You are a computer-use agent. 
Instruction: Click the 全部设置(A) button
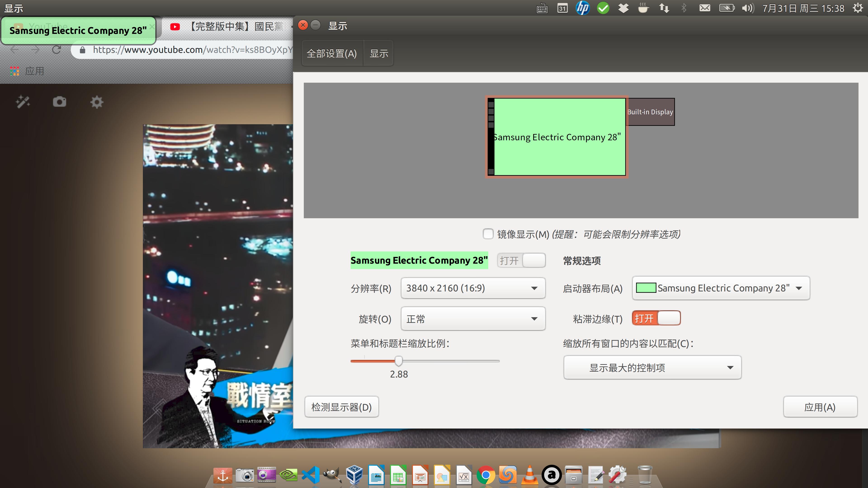pos(332,53)
